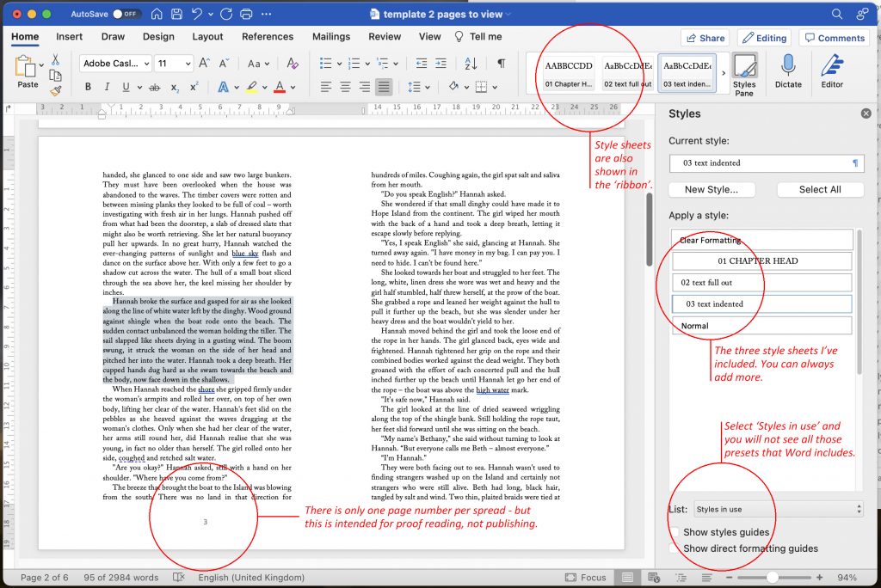
Task: Open the Design tab
Action: click(x=158, y=36)
